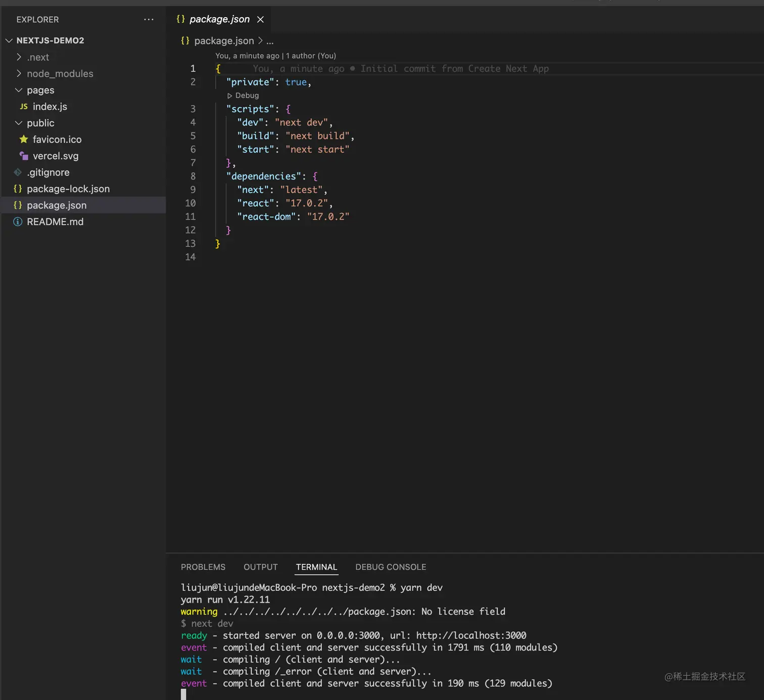Click package.json in the breadcrumb

(x=224, y=40)
